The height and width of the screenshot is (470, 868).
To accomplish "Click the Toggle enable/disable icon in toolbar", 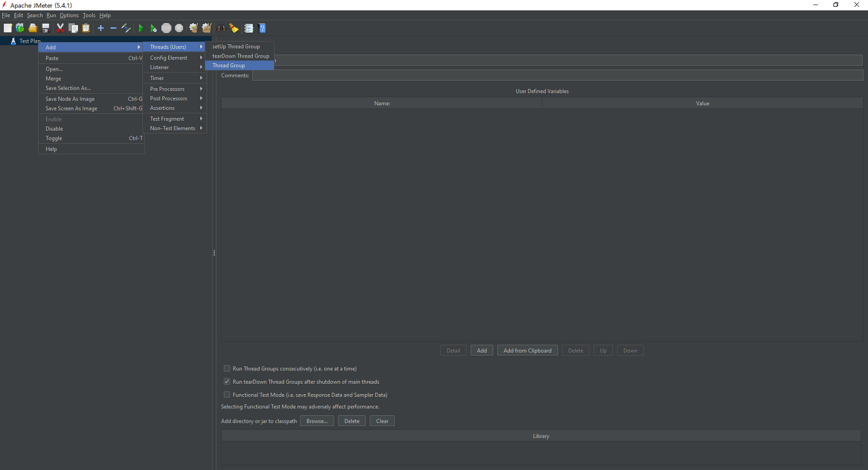I will [126, 28].
